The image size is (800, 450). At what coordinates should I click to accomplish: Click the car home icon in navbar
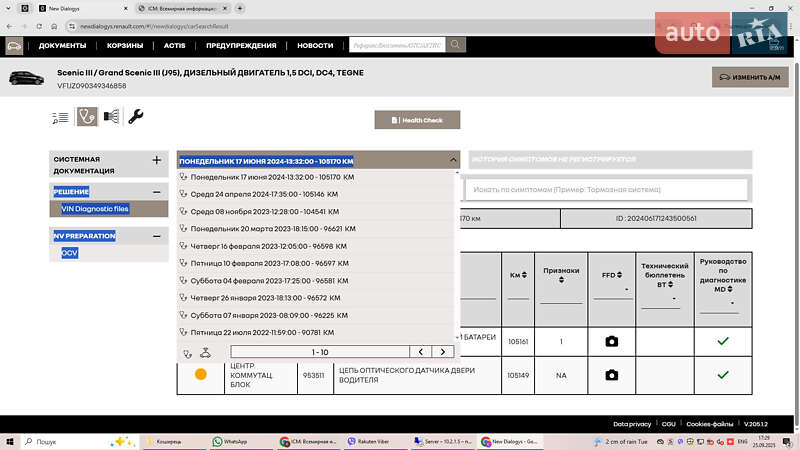14,45
